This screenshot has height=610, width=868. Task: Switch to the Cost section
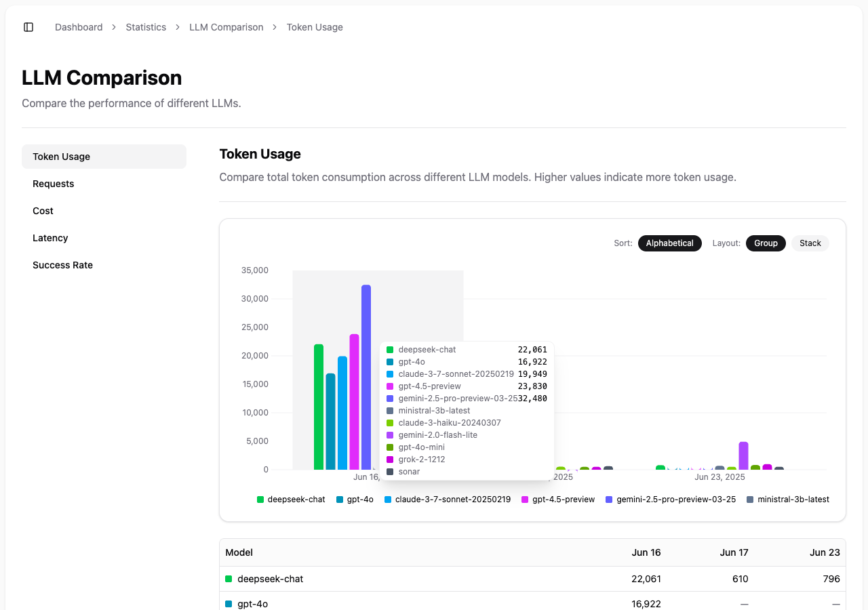pyautogui.click(x=104, y=211)
